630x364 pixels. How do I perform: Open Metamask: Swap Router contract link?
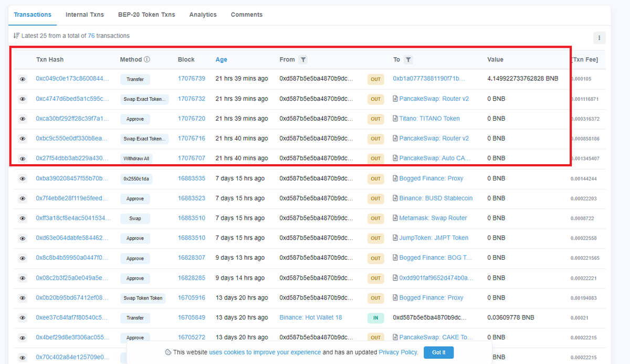433,218
